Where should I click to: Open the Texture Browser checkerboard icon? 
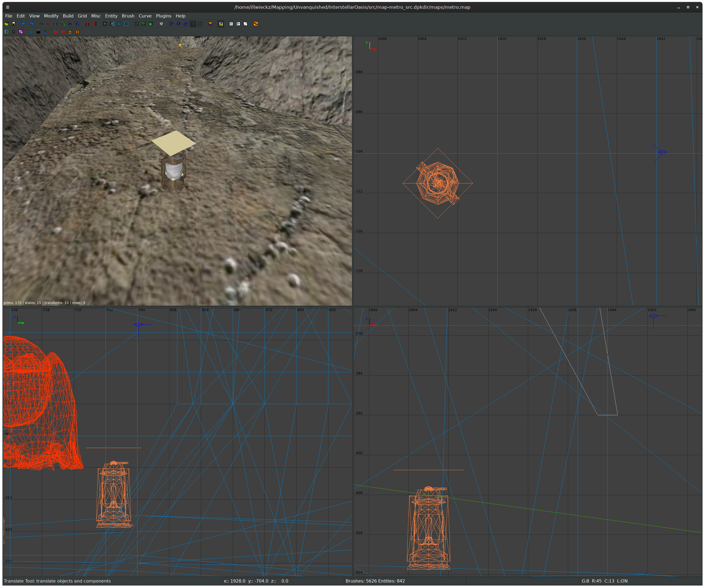click(245, 24)
